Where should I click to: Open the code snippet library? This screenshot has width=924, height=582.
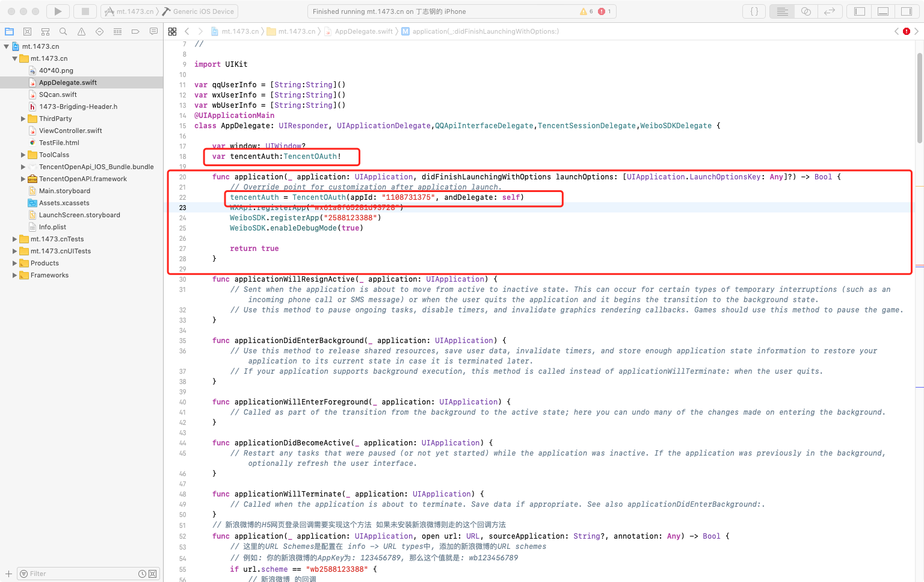754,11
